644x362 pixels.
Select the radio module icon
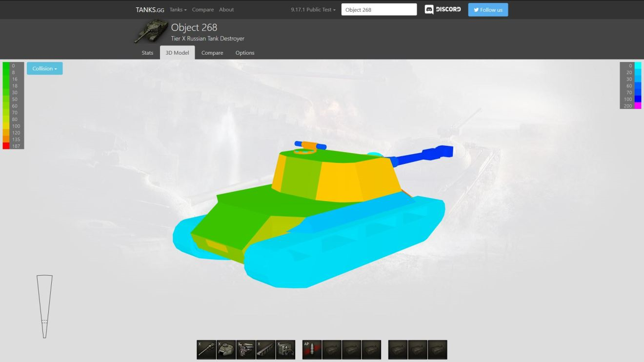[x=285, y=350]
